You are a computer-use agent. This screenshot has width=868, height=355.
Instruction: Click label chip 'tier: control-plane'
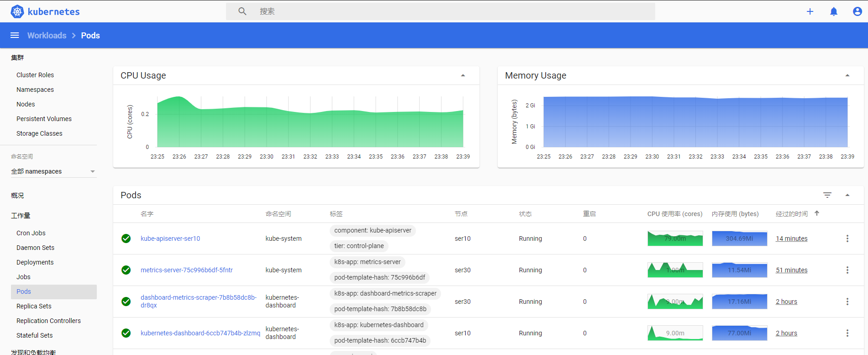359,246
